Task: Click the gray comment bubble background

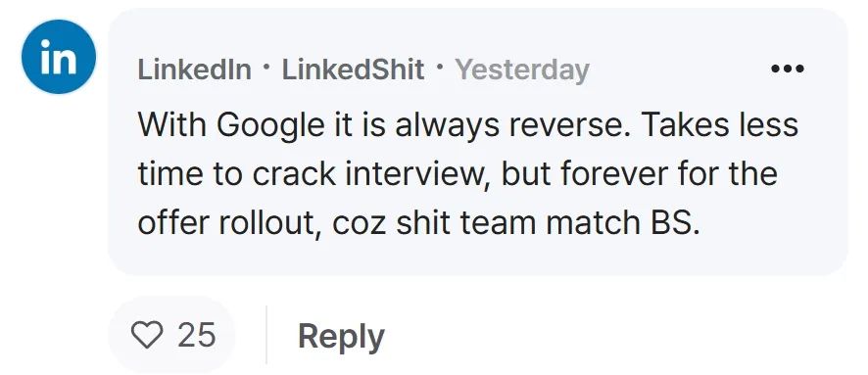Action: pyautogui.click(x=478, y=142)
